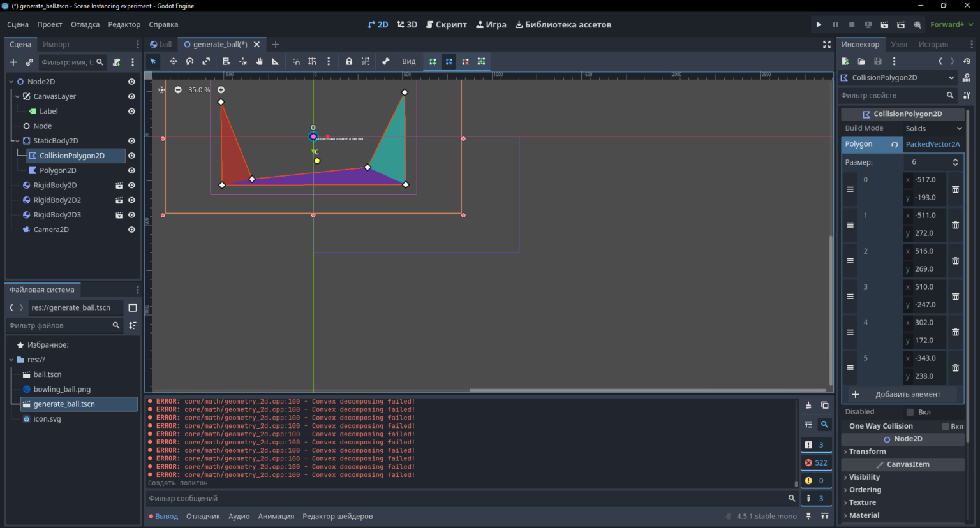This screenshot has height=528, width=980.
Task: Enable the Disabled checkbox
Action: pyautogui.click(x=910, y=412)
